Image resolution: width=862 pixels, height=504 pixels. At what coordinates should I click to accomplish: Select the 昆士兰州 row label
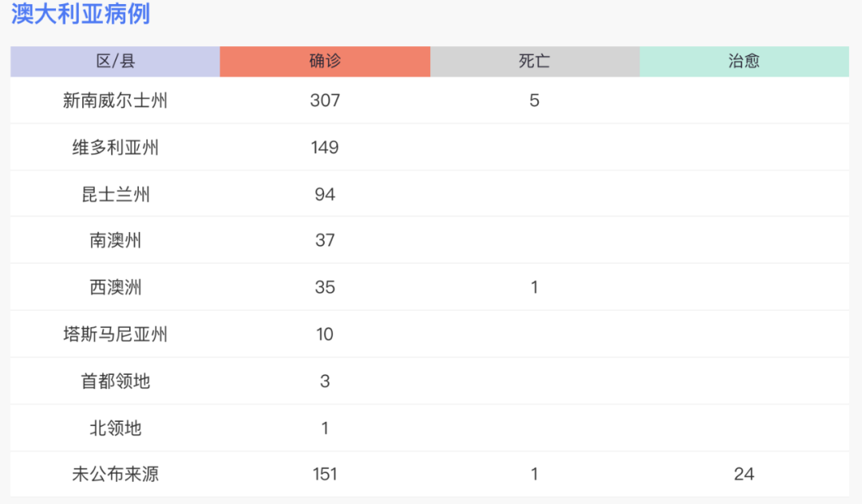pyautogui.click(x=115, y=195)
